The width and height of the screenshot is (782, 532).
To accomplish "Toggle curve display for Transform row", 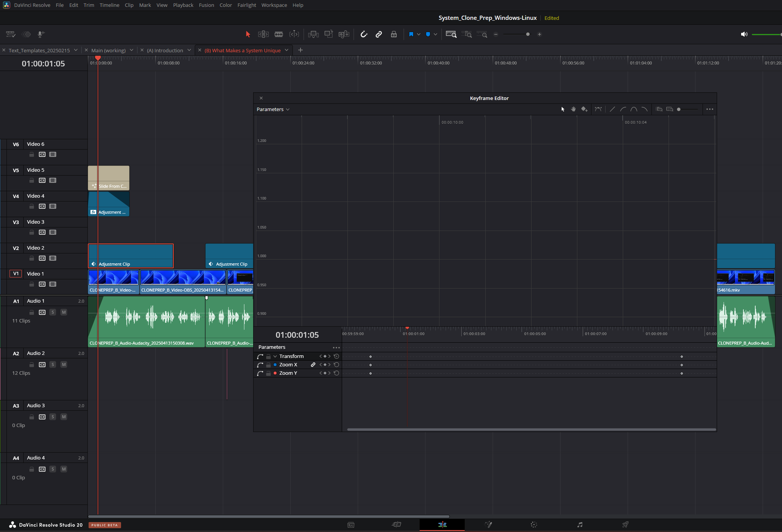I will point(260,356).
